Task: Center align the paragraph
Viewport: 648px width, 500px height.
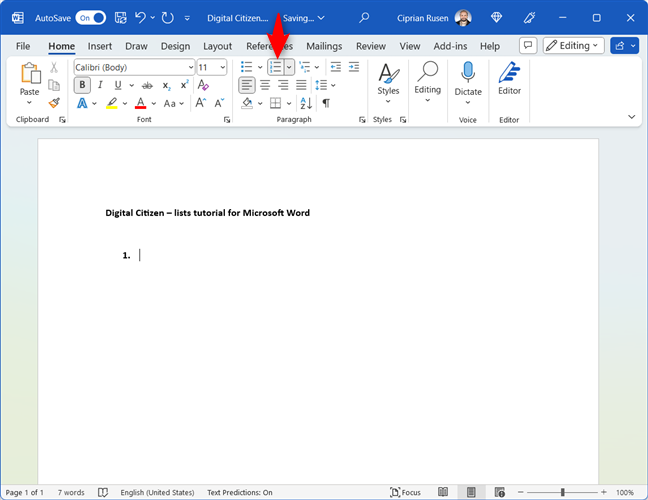Action: (x=265, y=85)
